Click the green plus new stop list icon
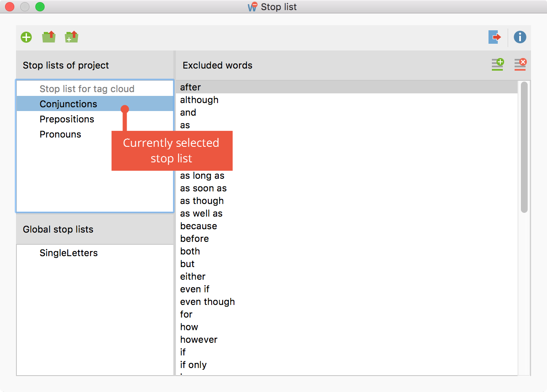This screenshot has height=392, width=547. 26,37
